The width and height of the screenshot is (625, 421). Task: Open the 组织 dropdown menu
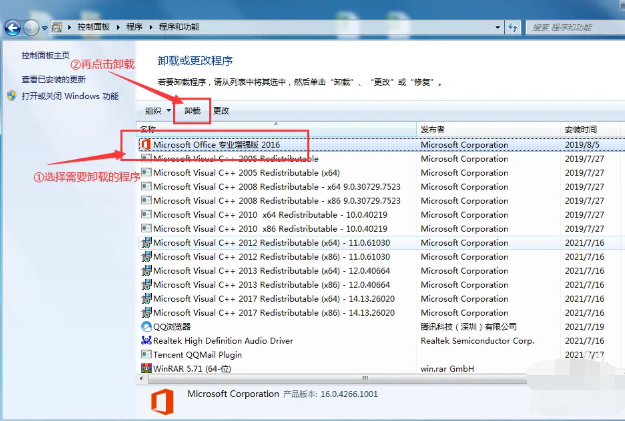click(x=157, y=111)
